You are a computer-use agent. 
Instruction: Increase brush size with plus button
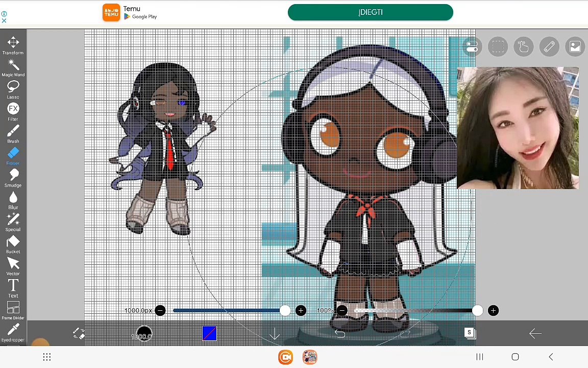point(301,311)
